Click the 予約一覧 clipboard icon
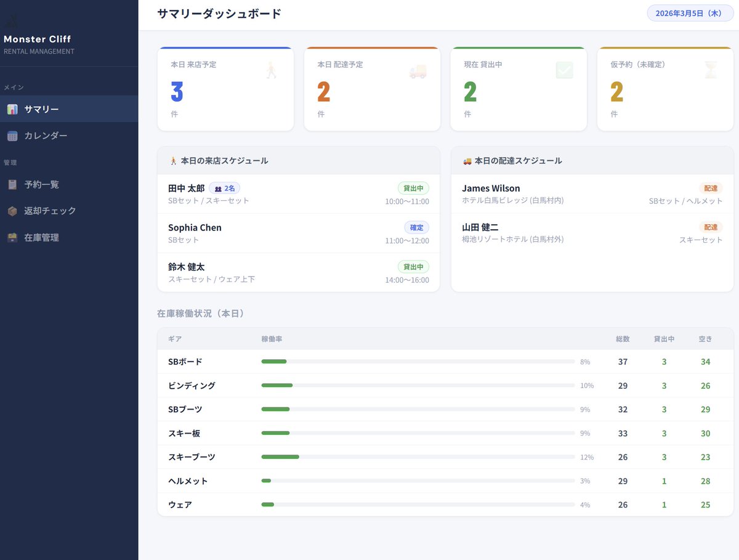 (x=12, y=185)
